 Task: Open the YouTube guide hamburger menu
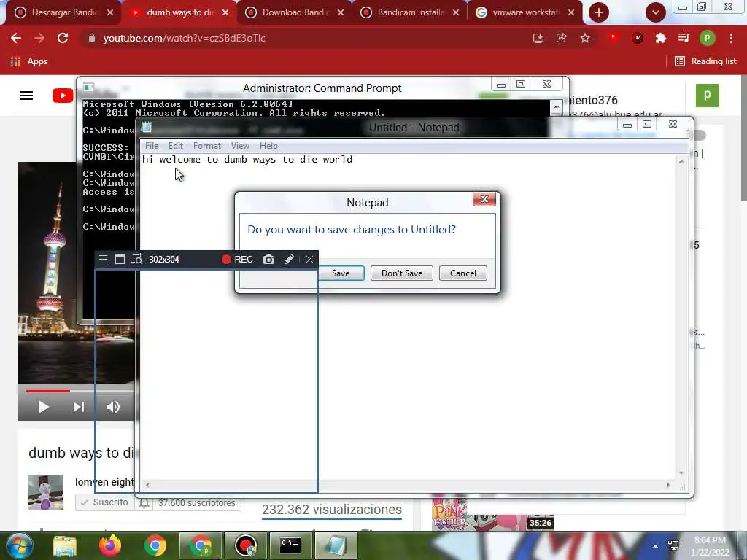coord(26,96)
